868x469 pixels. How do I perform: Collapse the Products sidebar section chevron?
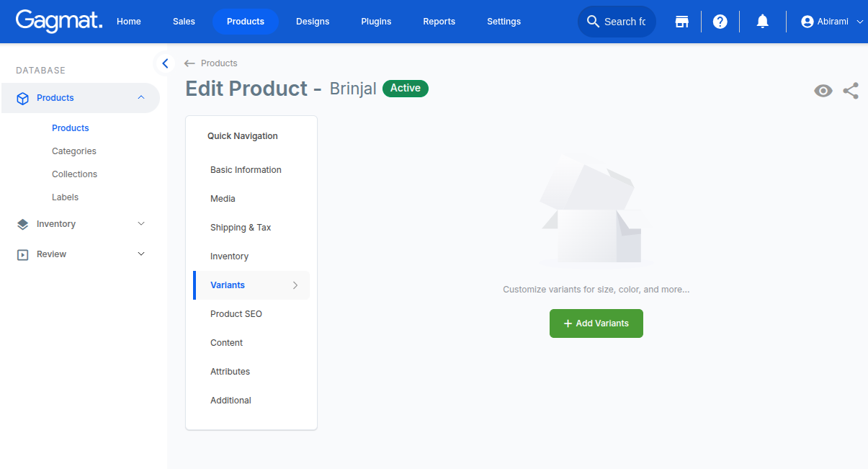(x=141, y=97)
